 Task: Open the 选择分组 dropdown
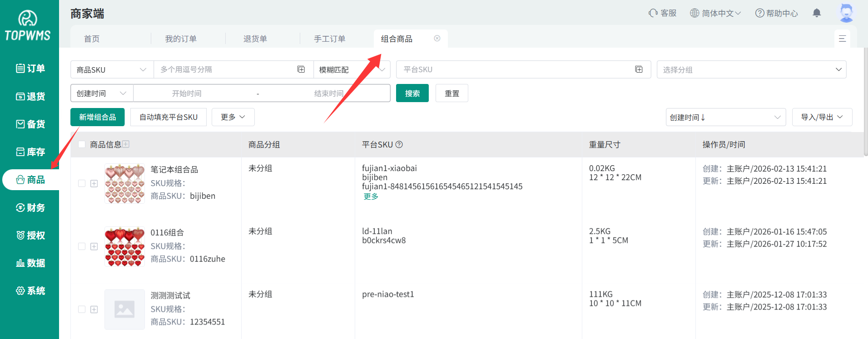click(751, 70)
